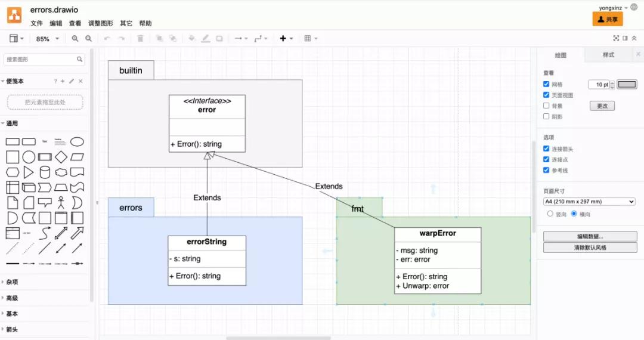Click the shadow toolbar icon
This screenshot has width=644, height=340.
pos(219,38)
